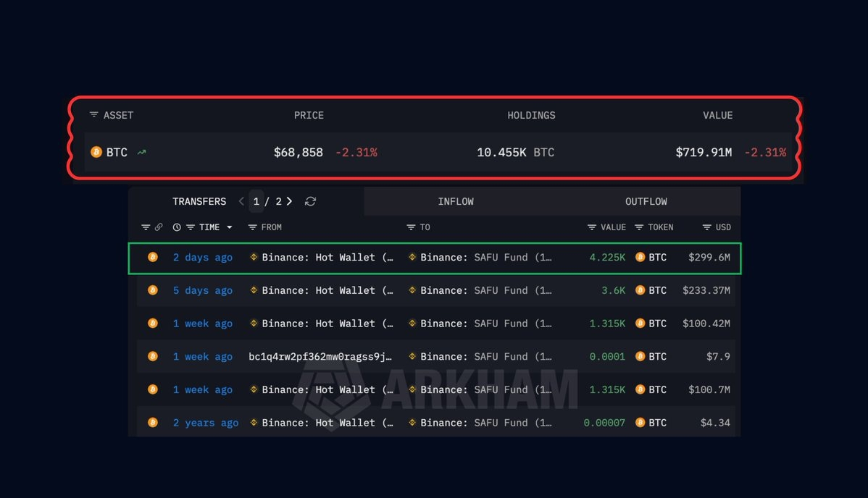Click the 0.00007 transfer value
Image resolution: width=868 pixels, height=498 pixels.
pos(604,423)
